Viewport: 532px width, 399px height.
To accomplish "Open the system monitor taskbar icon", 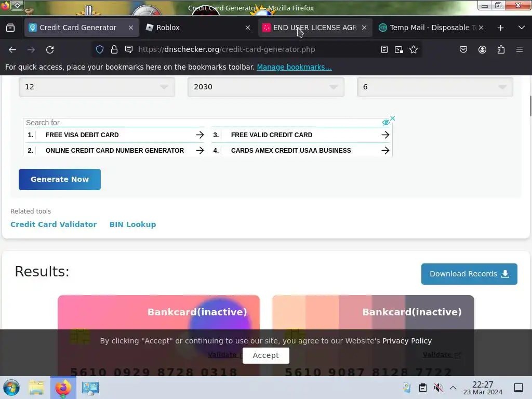I will click(x=90, y=388).
